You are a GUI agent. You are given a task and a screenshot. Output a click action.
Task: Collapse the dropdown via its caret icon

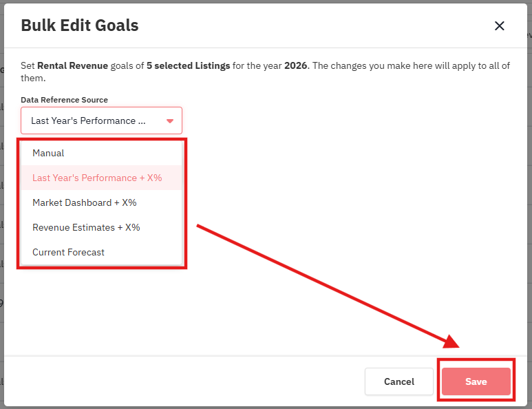coord(170,120)
